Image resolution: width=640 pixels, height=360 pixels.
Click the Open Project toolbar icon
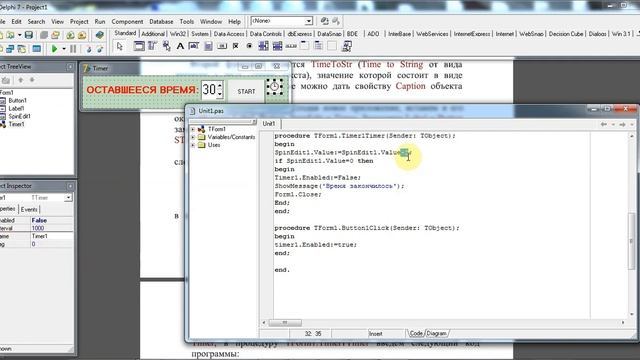pyautogui.click(x=55, y=35)
